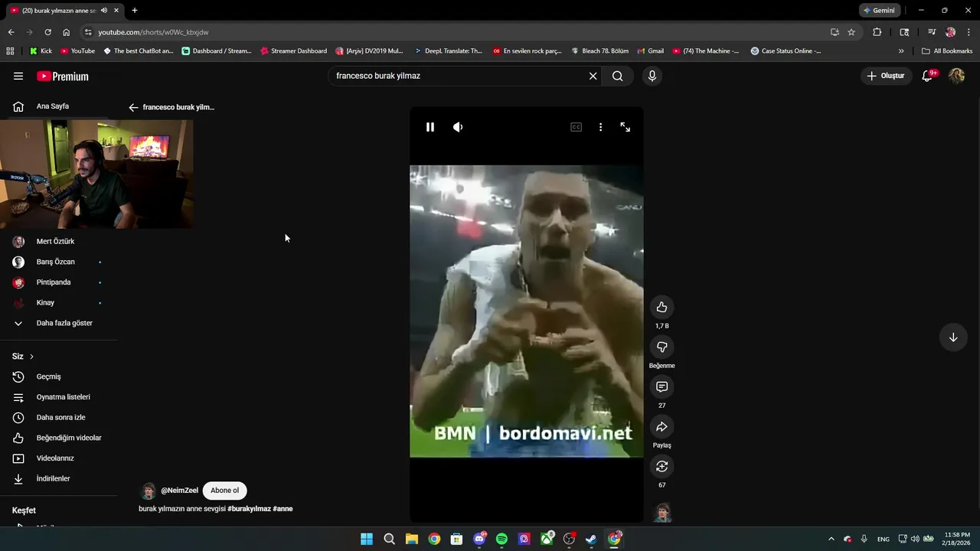Click the YouTube Premium logo
The image size is (980, 551).
(63, 76)
